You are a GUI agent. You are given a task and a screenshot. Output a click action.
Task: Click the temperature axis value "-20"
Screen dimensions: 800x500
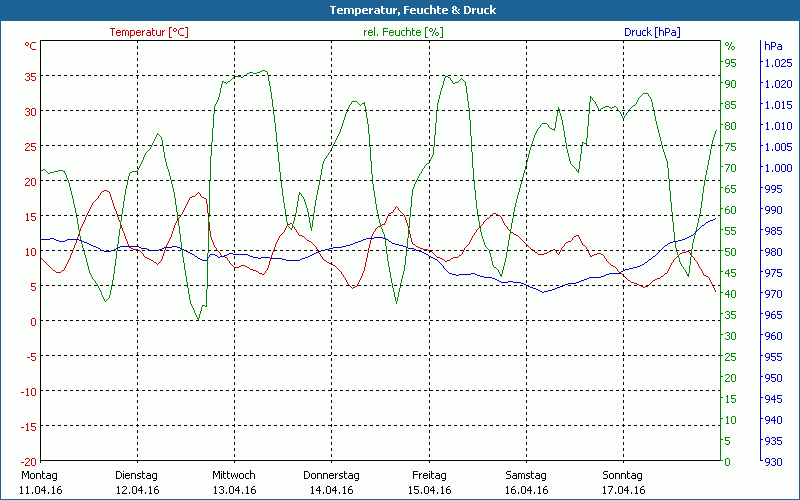click(x=29, y=462)
